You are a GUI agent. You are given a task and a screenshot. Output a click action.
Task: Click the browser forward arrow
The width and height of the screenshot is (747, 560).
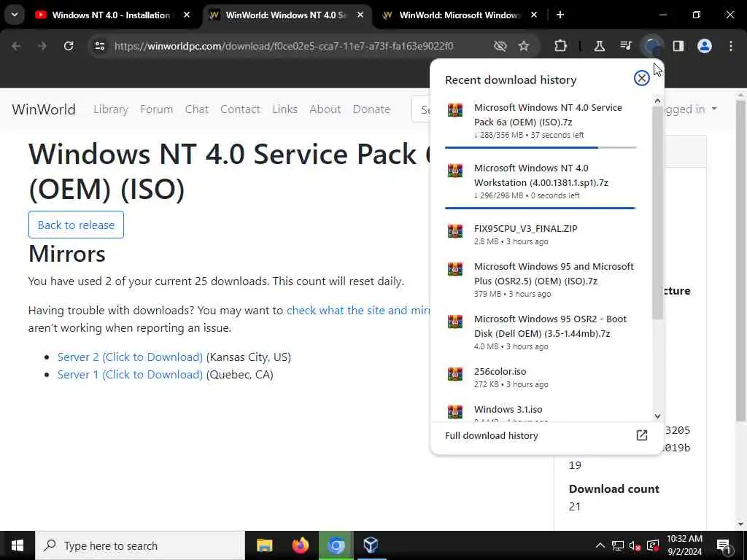point(42,46)
